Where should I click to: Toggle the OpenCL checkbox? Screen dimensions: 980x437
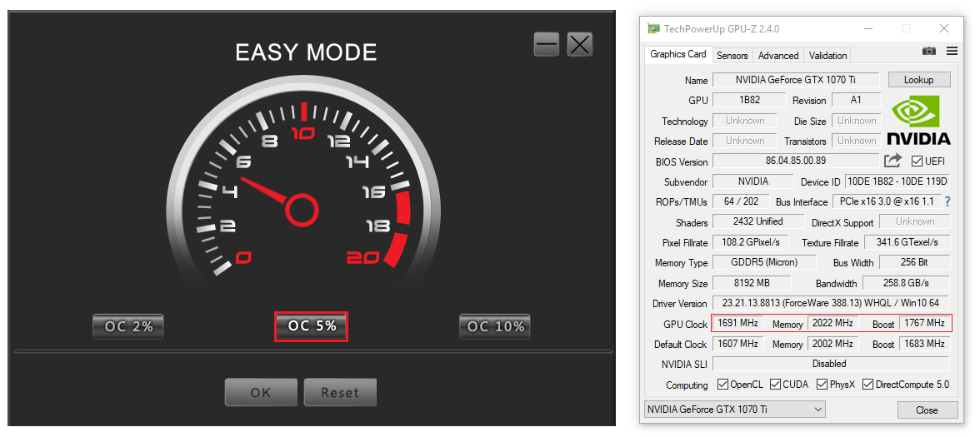(723, 384)
